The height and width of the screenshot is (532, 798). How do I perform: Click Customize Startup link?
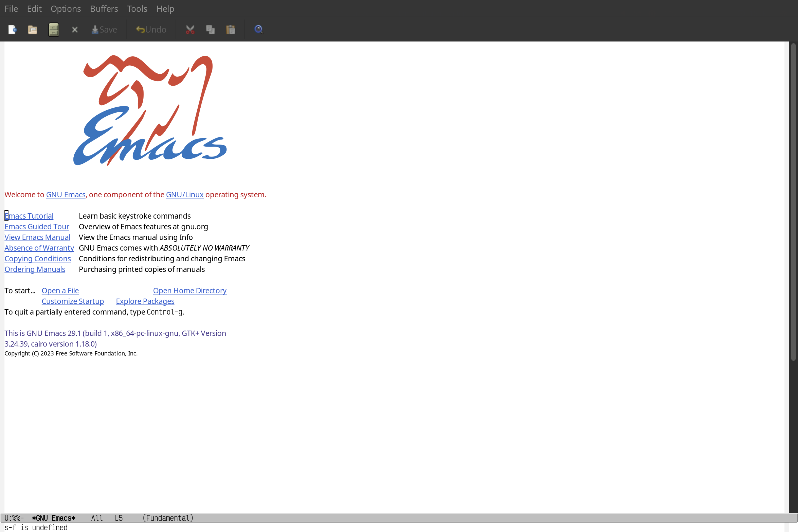pos(72,301)
